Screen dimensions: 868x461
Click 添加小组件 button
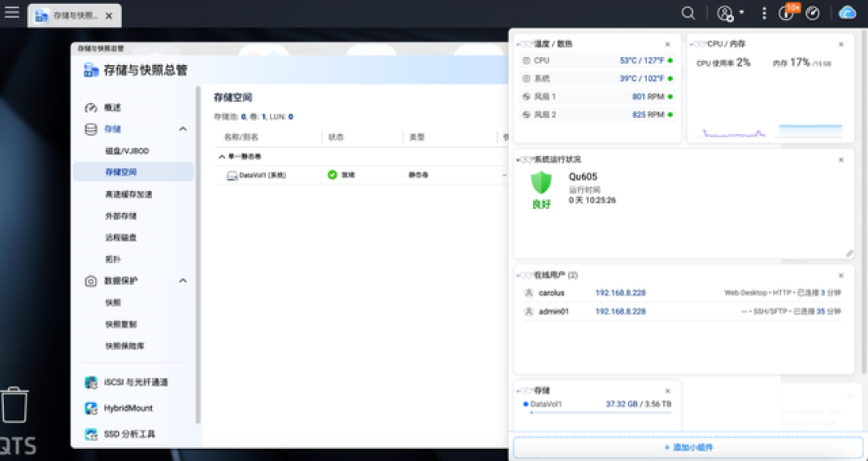[x=688, y=447]
